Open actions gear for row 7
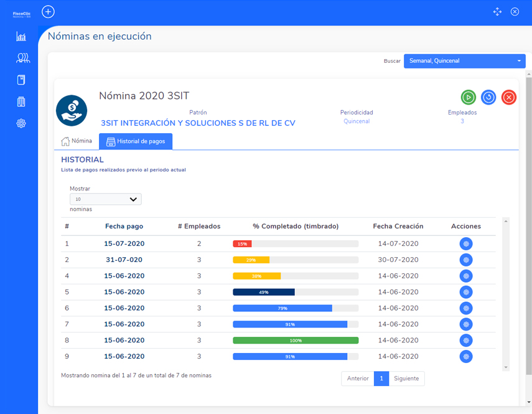 pos(466,324)
